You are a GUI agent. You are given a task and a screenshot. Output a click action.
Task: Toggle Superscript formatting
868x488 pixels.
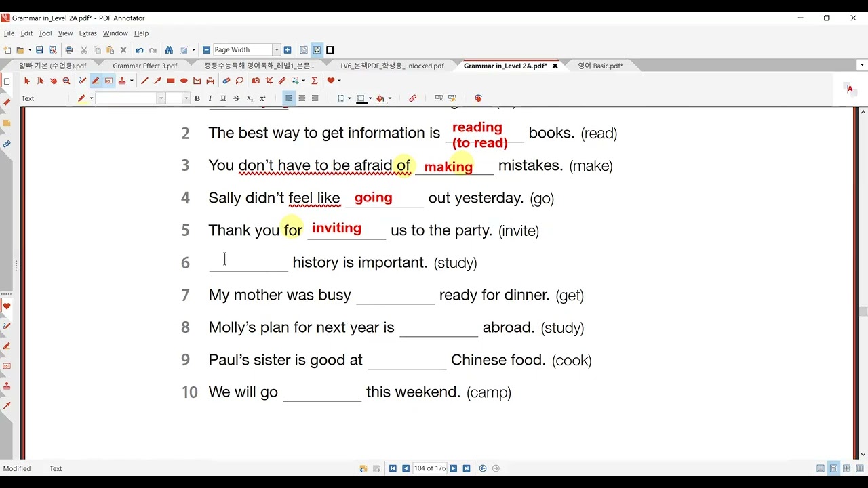pos(262,98)
